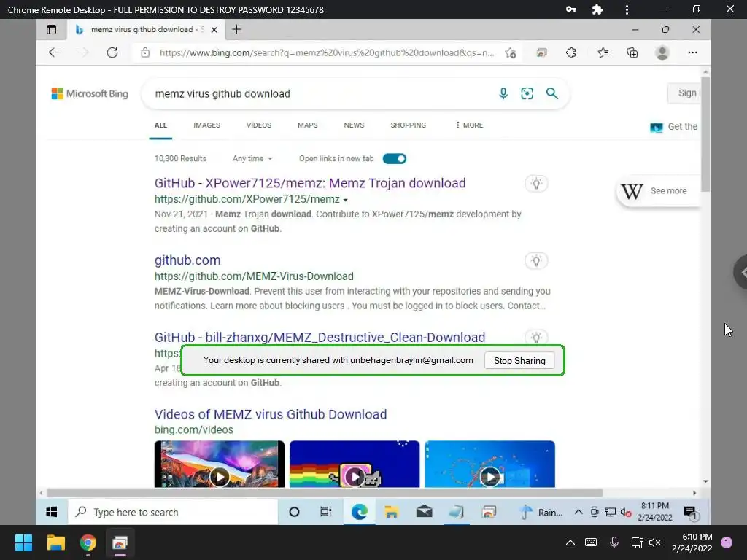The height and width of the screenshot is (560, 747).
Task: Open Edge Settings and more ellipsis menu
Action: 692,52
